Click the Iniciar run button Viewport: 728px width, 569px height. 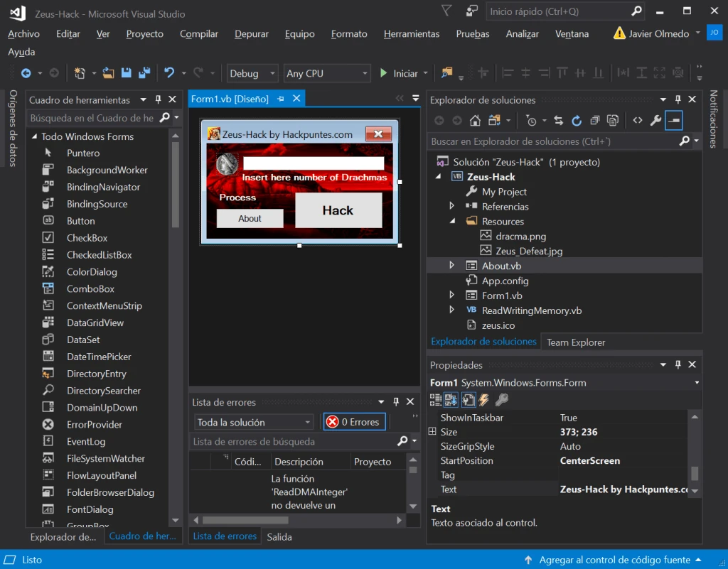400,73
